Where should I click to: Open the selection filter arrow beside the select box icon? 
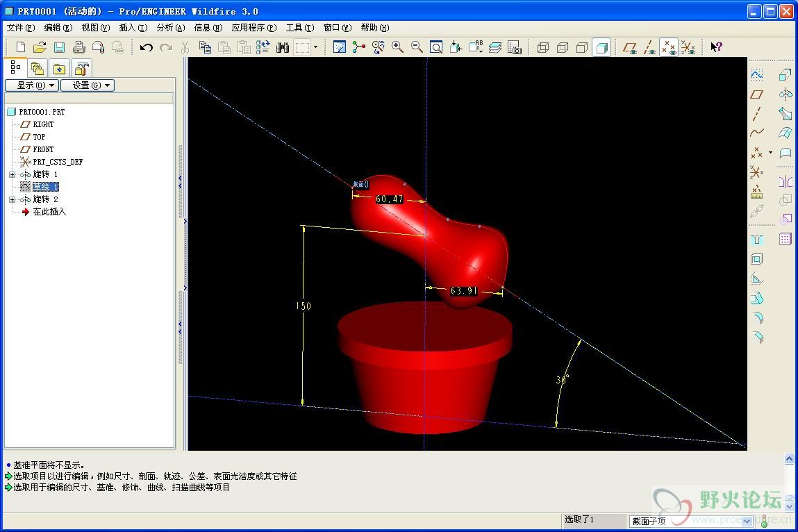(316, 47)
